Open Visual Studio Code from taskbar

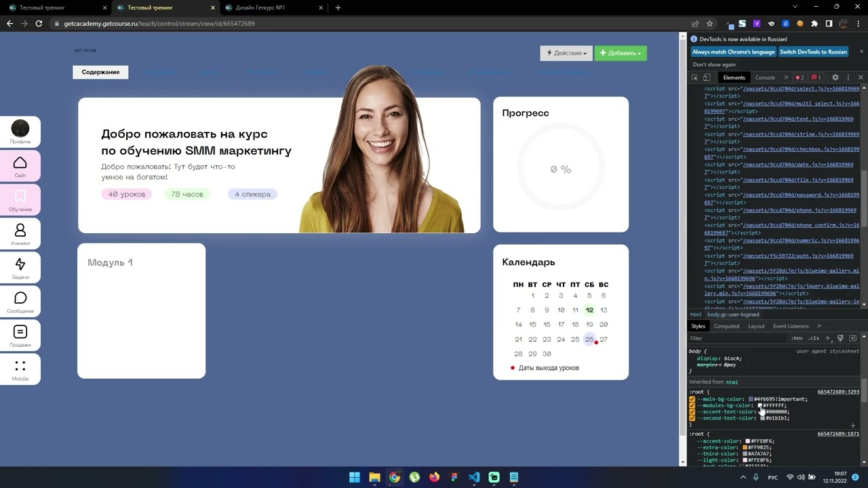(474, 477)
